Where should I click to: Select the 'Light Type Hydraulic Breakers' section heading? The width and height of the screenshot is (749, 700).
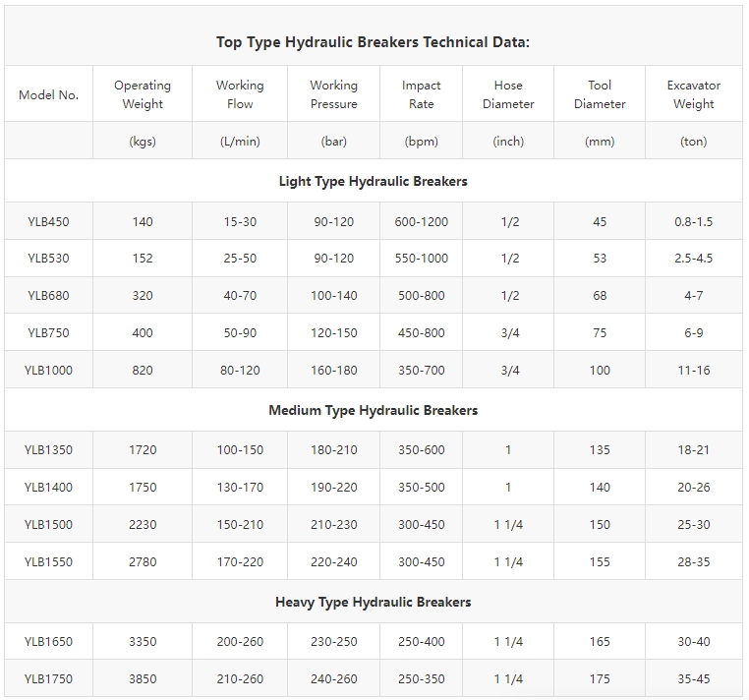374,181
